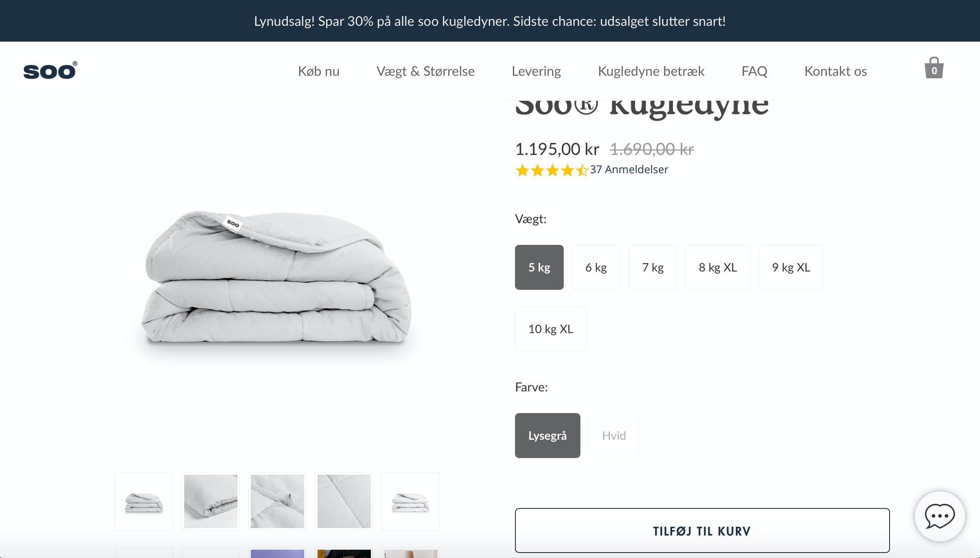Open the 37 Anmeldelser reviews link
This screenshot has width=980, height=558.
(629, 169)
